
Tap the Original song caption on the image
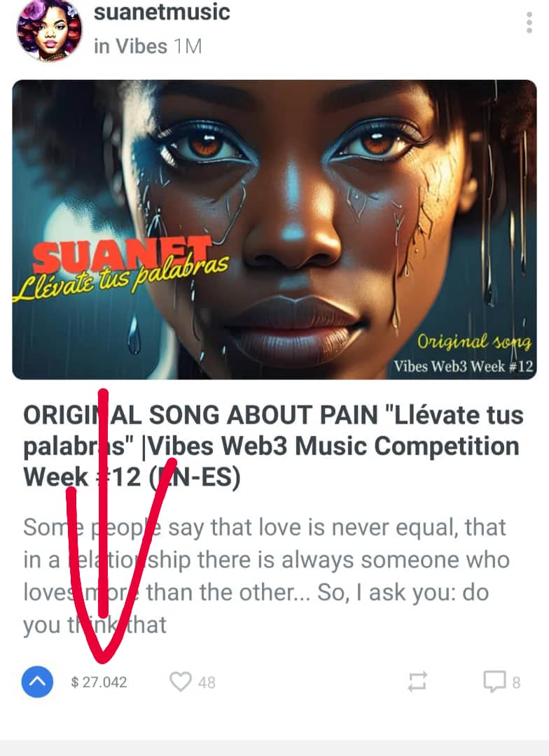pyautogui.click(x=474, y=341)
